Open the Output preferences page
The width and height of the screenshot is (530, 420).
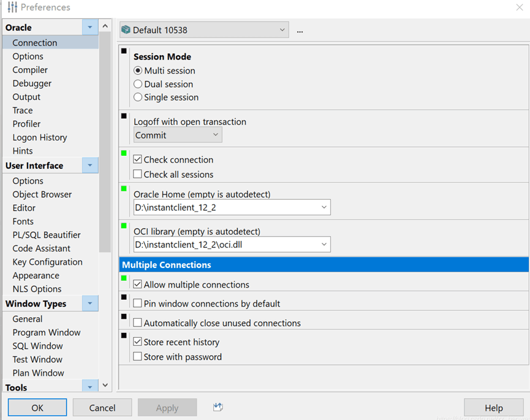(x=26, y=97)
